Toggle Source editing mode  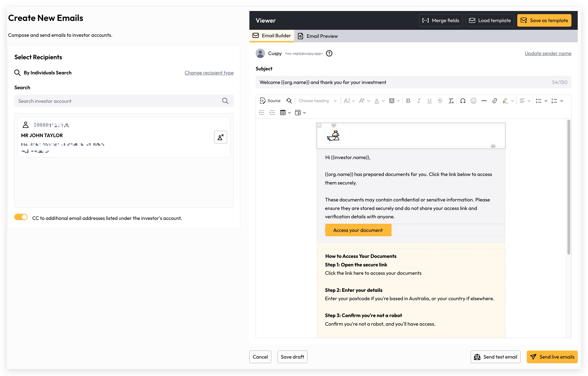[x=270, y=101]
